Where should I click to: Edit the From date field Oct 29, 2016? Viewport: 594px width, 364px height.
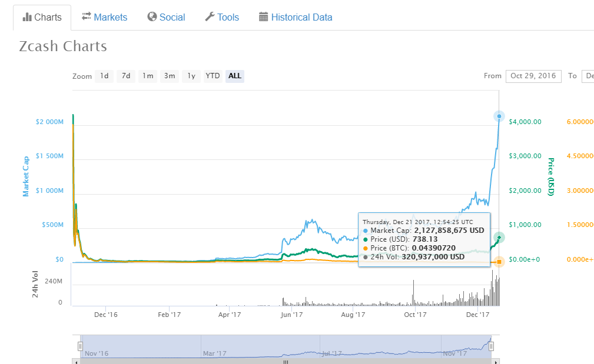[x=533, y=76]
